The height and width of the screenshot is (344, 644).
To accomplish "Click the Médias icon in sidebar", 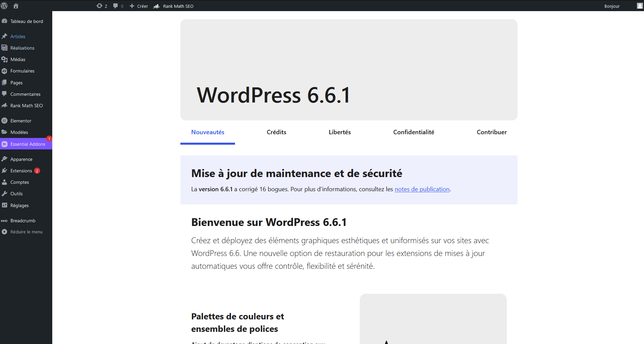I will click(4, 59).
